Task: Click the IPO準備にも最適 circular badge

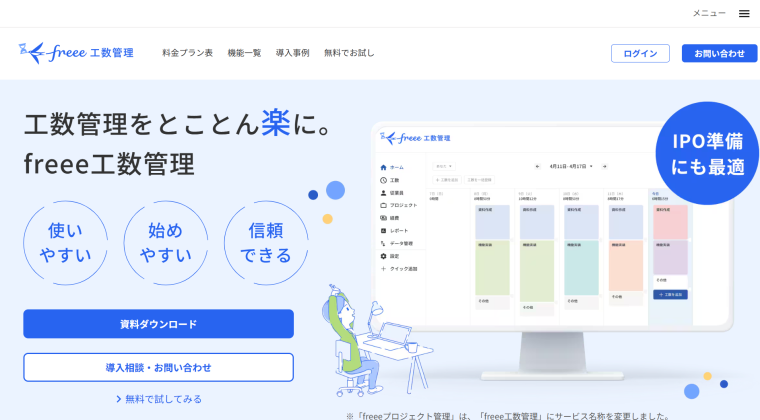Action: click(706, 154)
